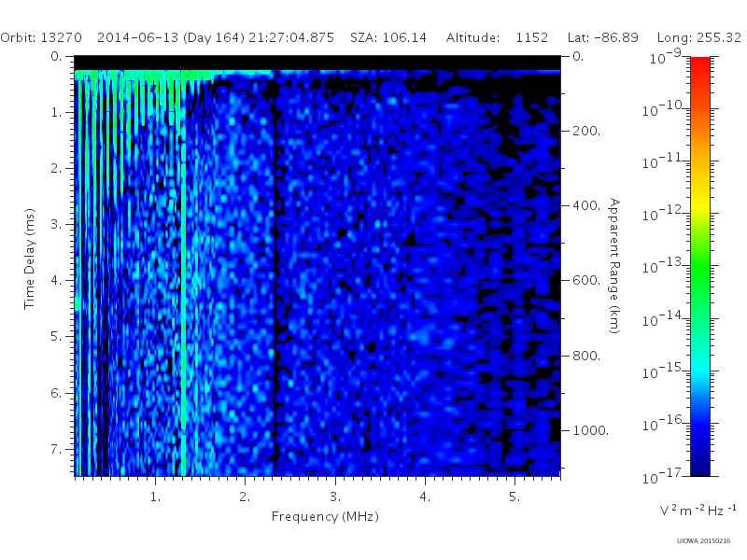The width and height of the screenshot is (747, 560).
Task: Click the 'UIOWA 20150216' credit text
Action: coord(703,541)
